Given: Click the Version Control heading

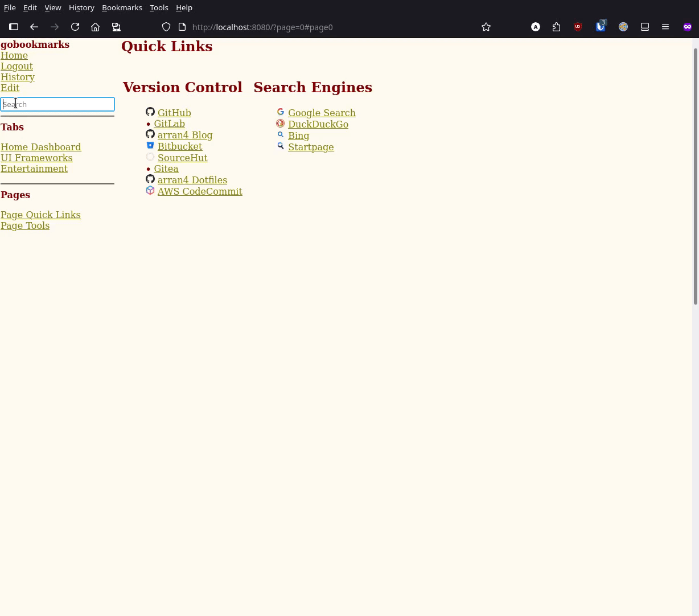Looking at the screenshot, I should point(182,87).
